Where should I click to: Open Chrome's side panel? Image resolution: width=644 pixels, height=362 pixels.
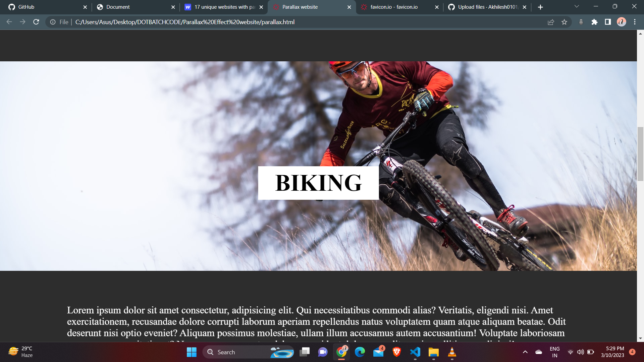pyautogui.click(x=608, y=22)
